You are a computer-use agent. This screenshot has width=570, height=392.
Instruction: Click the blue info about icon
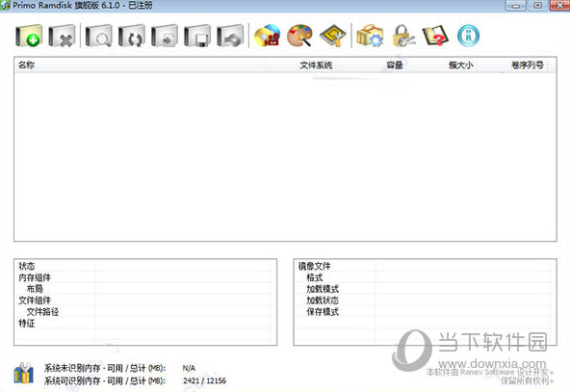point(468,36)
